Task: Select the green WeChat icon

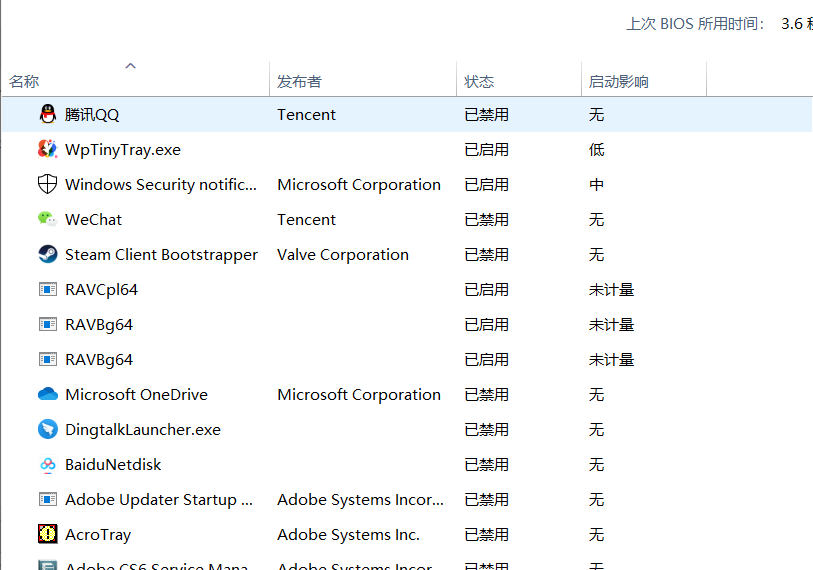Action: 47,220
